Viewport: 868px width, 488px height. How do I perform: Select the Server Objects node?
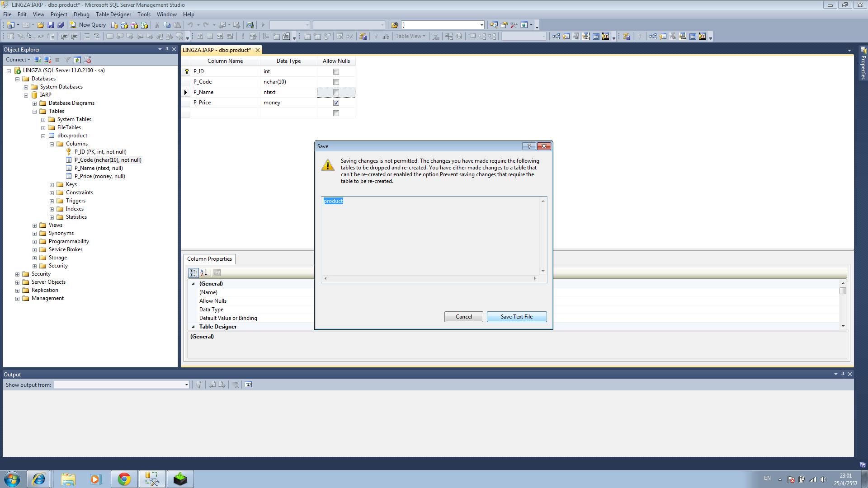(48, 282)
